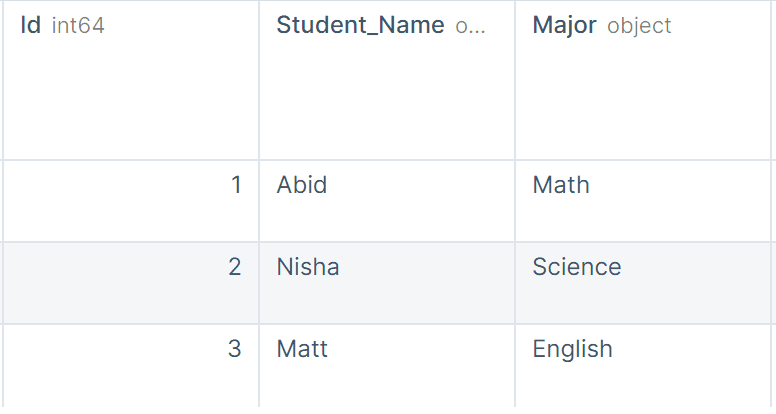This screenshot has width=776, height=414.
Task: Select the Science major cell
Action: pyautogui.click(x=643, y=283)
